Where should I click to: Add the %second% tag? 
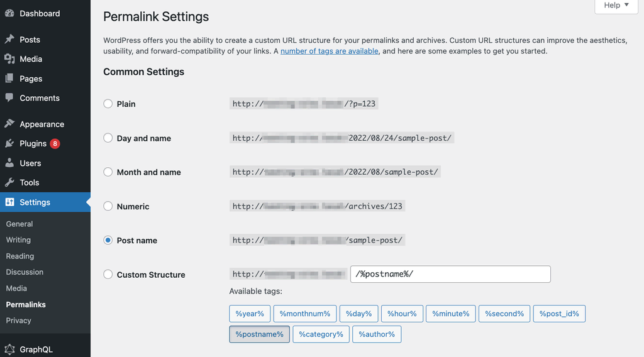click(504, 314)
